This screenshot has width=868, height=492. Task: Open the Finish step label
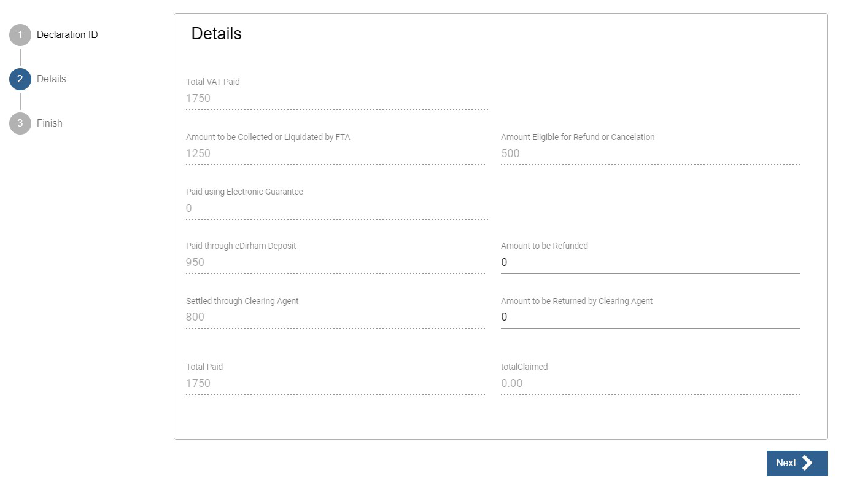pos(50,123)
